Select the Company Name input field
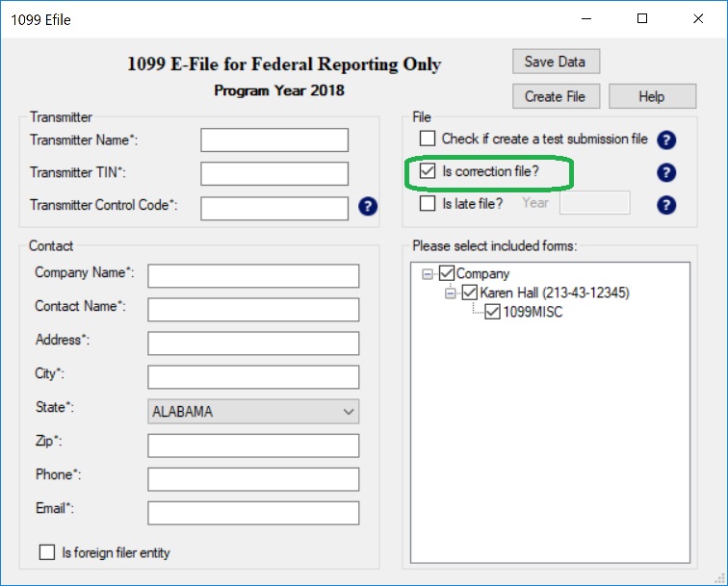The height and width of the screenshot is (586, 728). pos(253,276)
